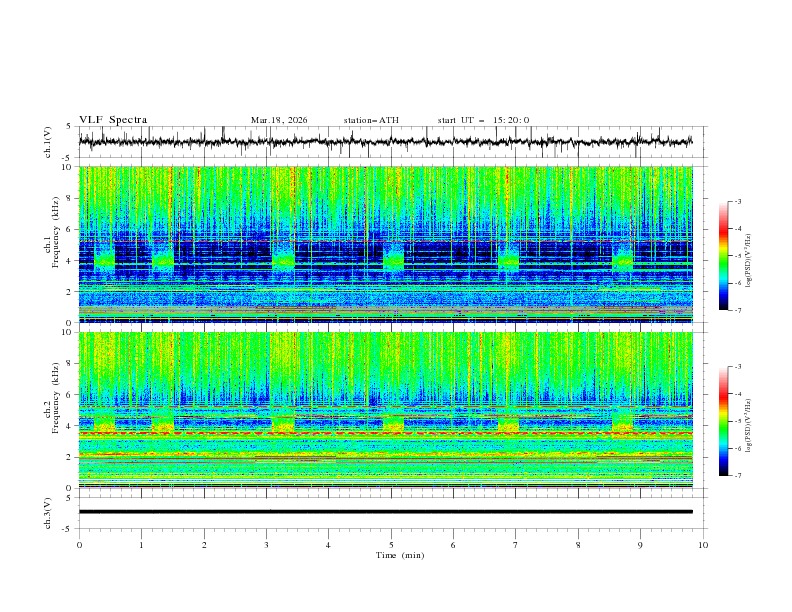Click the time axis tick label "1"

(x=141, y=545)
